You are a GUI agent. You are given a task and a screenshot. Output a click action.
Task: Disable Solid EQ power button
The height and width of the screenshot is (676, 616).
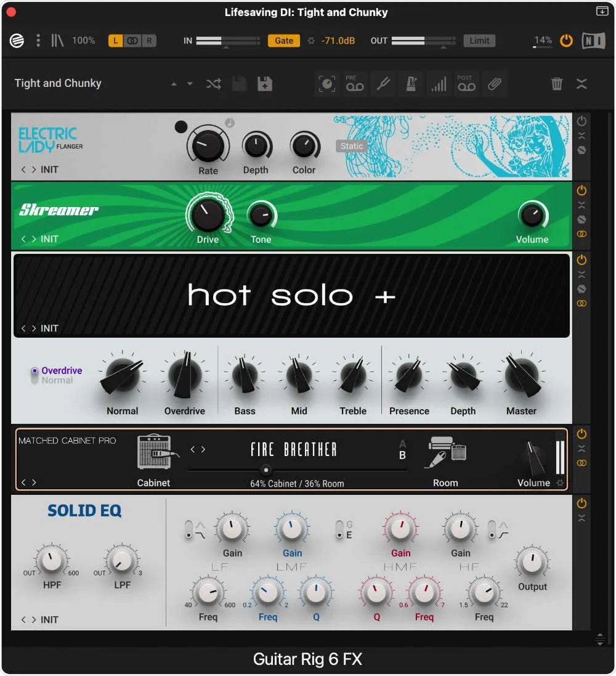(x=582, y=503)
